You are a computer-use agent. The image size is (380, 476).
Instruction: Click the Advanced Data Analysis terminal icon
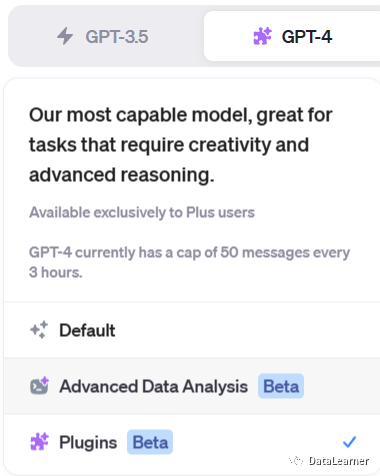[39, 386]
